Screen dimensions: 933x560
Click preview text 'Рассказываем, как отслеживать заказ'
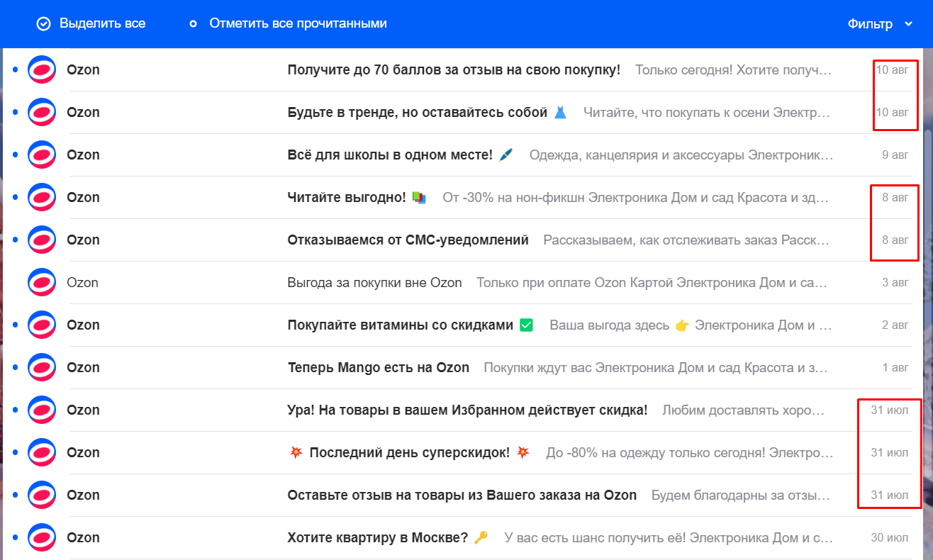coord(661,240)
